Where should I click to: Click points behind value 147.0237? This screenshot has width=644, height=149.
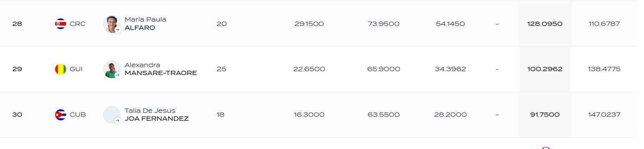[604, 115]
